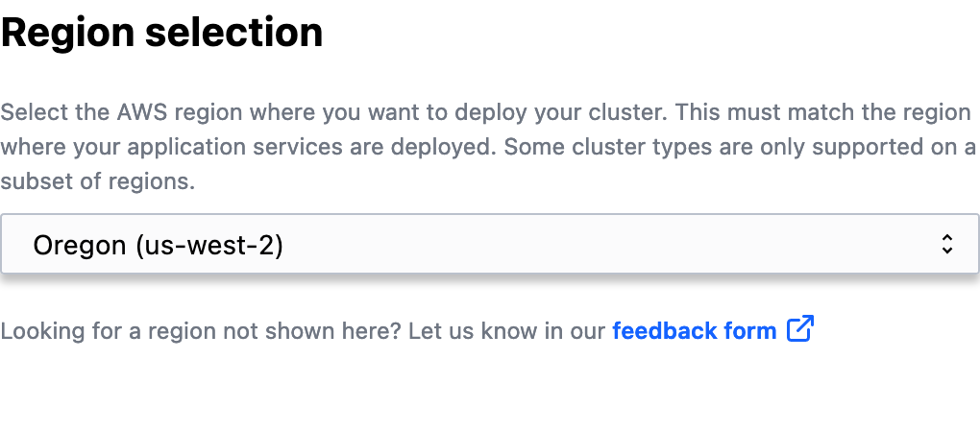The height and width of the screenshot is (431, 980).
Task: Click the word 'selection' in the heading
Action: pos(234,33)
